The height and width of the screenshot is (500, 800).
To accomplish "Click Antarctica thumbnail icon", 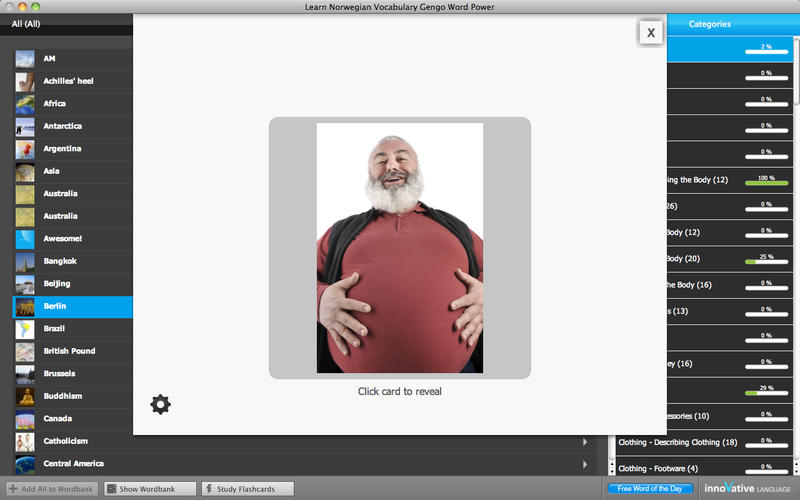I will [x=25, y=126].
